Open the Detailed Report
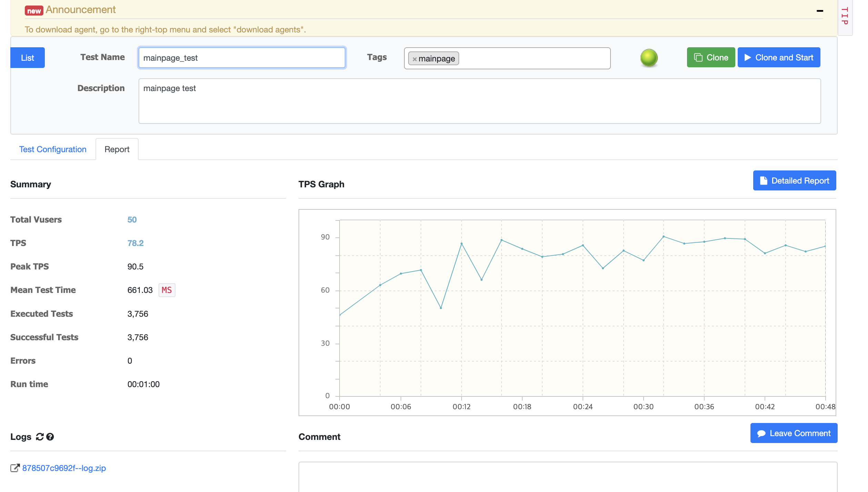 pyautogui.click(x=794, y=180)
